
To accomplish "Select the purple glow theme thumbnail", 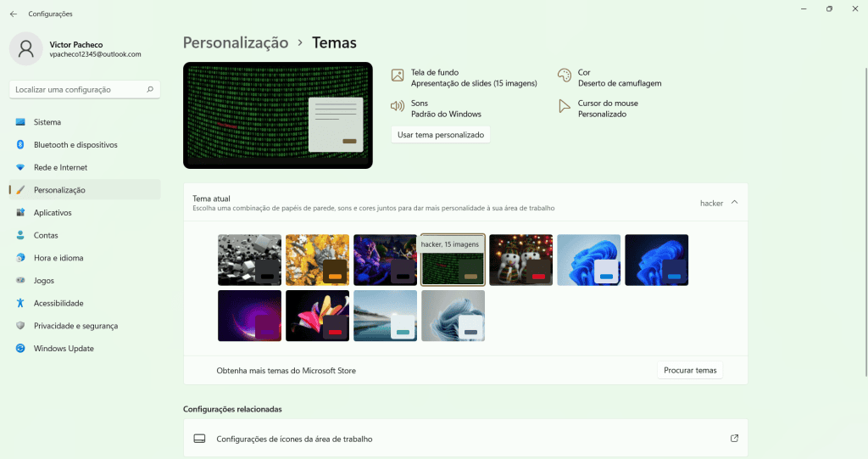I will point(250,316).
